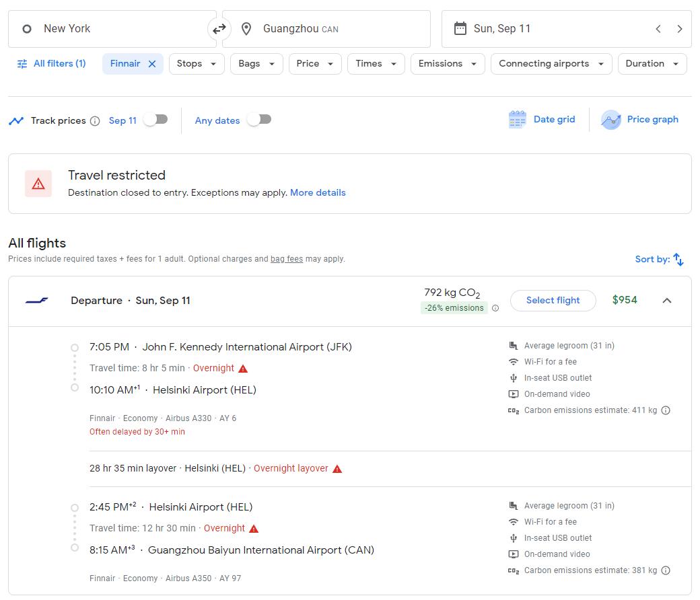The image size is (700, 600).
Task: Open More details travel restriction link
Action: point(318,192)
